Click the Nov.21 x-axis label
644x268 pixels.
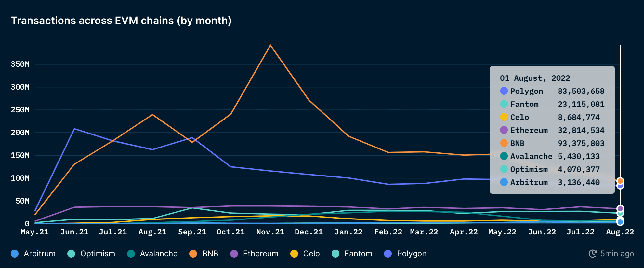coord(270,232)
